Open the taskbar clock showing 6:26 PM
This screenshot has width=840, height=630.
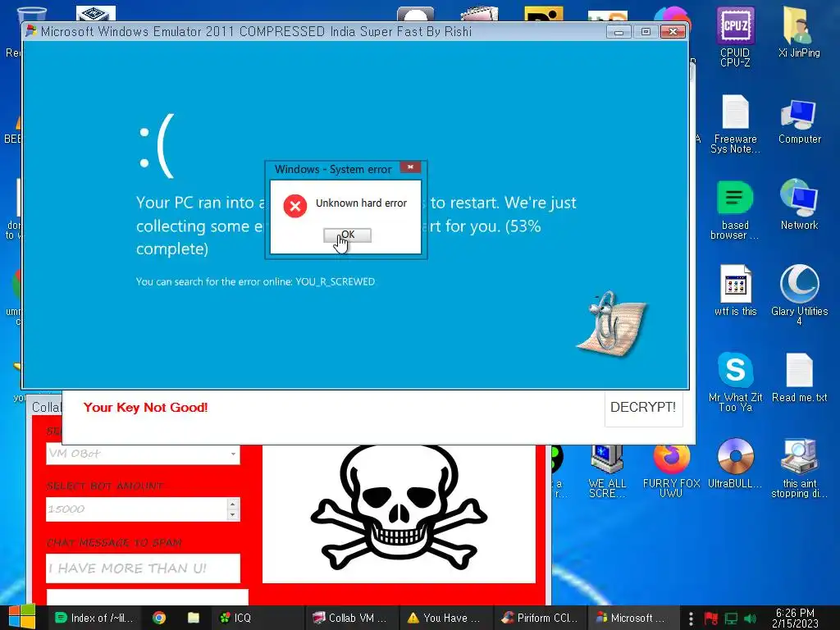[x=795, y=618]
